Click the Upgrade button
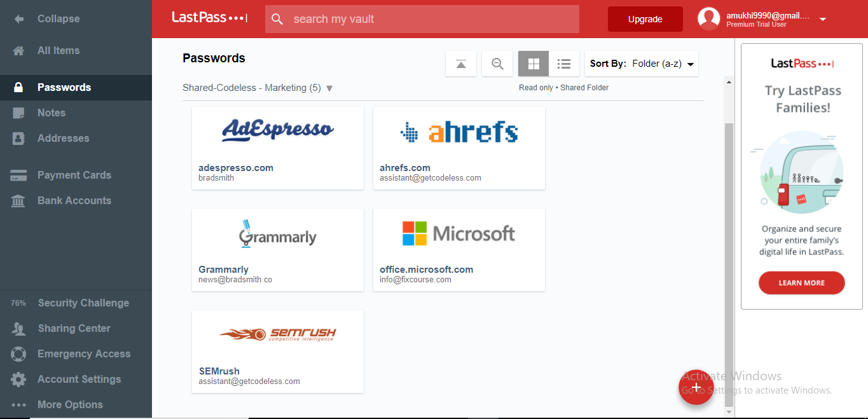Image resolution: width=868 pixels, height=419 pixels. 645,19
